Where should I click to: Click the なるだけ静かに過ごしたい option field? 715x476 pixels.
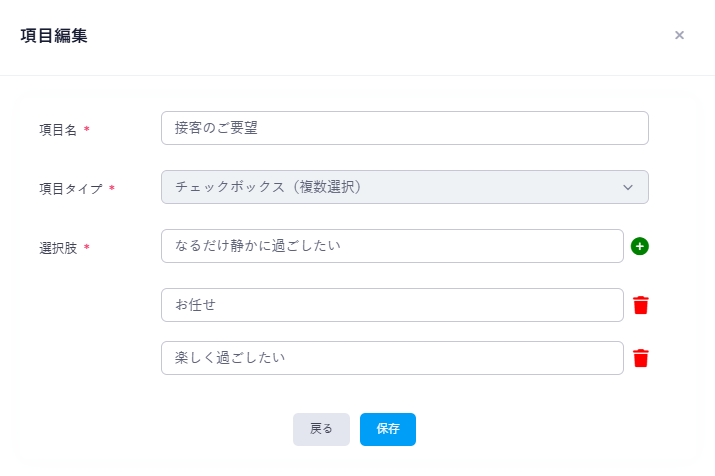click(x=392, y=246)
